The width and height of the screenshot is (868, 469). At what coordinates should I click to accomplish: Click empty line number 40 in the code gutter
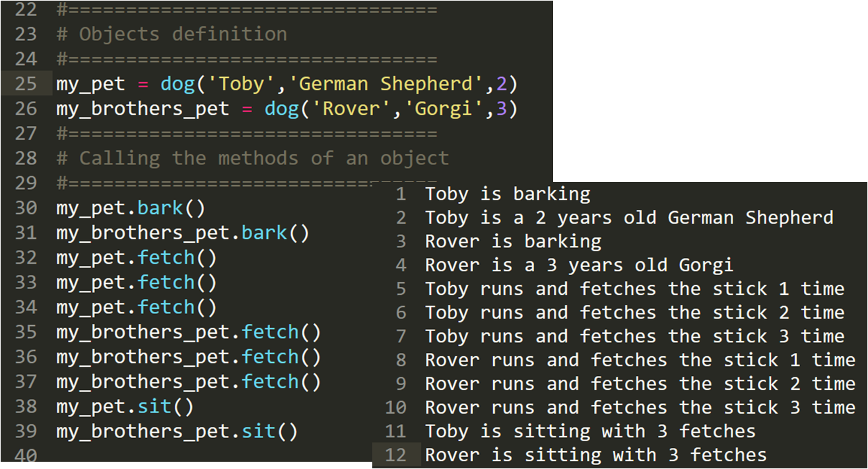(x=26, y=456)
